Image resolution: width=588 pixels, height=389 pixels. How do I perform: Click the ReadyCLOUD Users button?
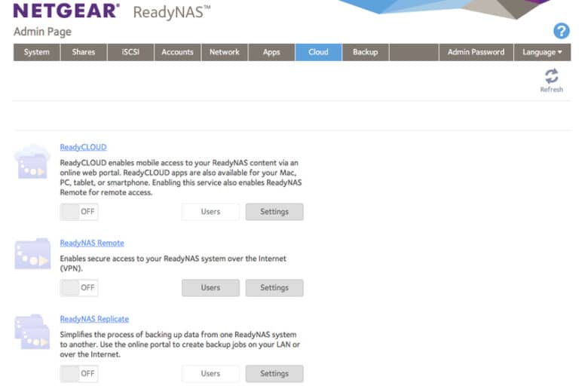tap(211, 212)
